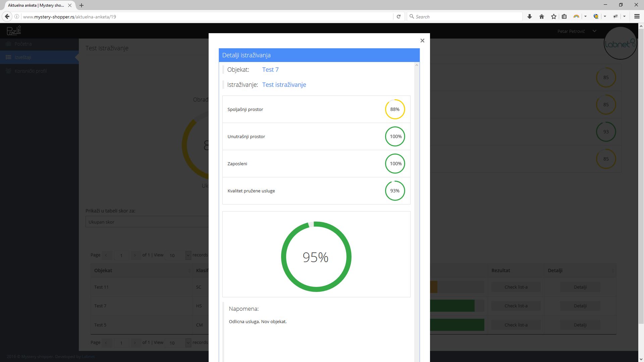This screenshot has width=644, height=362.
Task: Open Izveštaji in the sidebar
Action: [39, 57]
